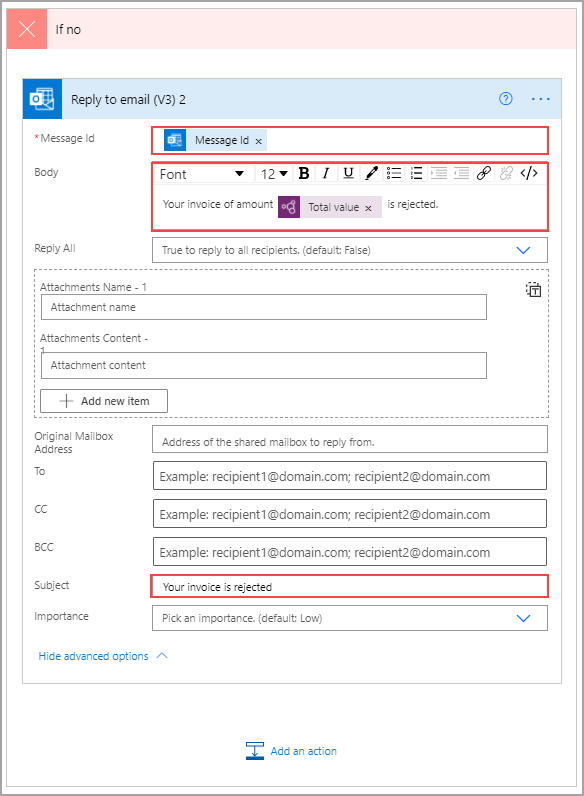The height and width of the screenshot is (796, 584).
Task: Click Add an action
Action: 291,751
